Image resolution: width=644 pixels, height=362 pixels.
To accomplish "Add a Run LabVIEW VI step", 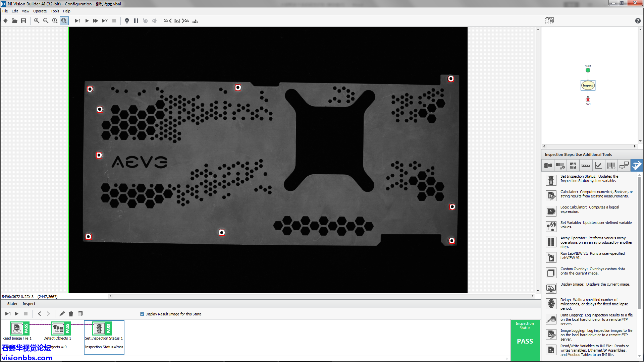I will click(589, 257).
